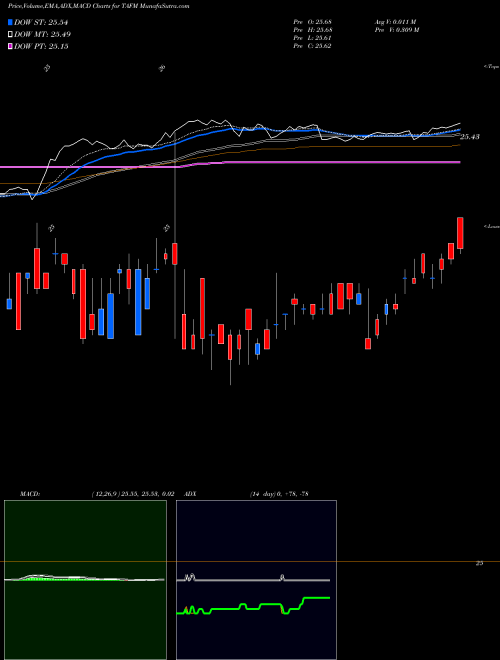
Task: Click the ADX (14 day) values text
Action: pyautogui.click(x=278, y=494)
